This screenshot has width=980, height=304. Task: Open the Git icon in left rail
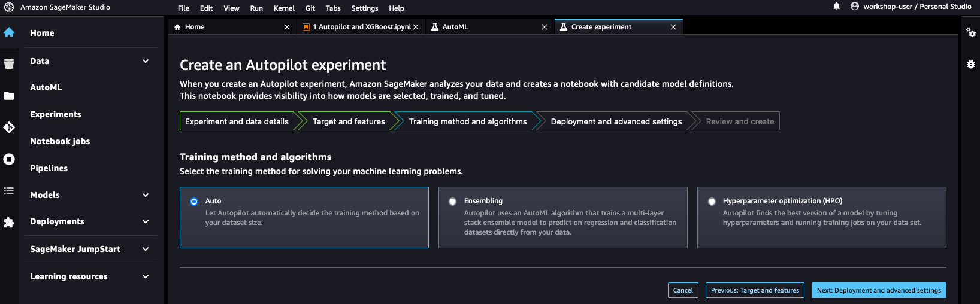9,127
